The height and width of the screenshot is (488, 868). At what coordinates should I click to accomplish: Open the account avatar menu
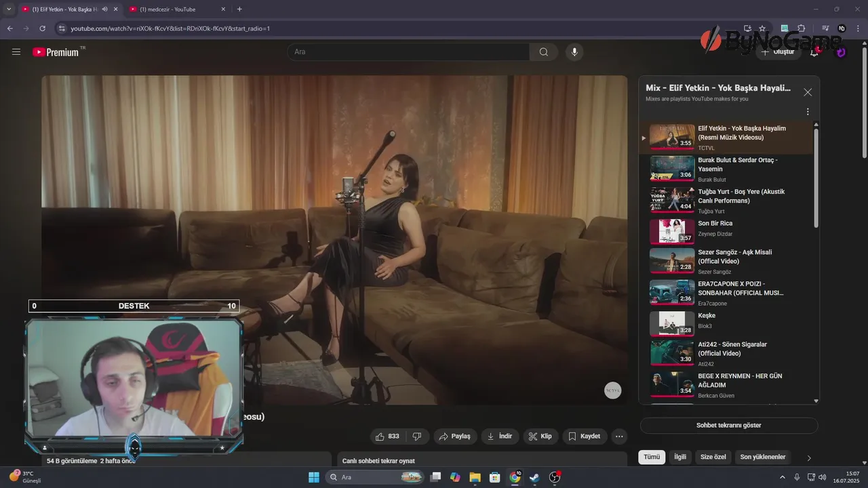click(x=841, y=52)
